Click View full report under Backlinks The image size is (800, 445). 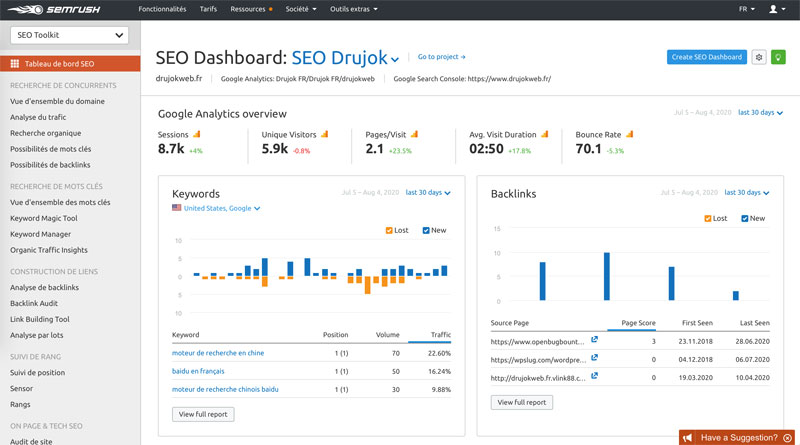tap(521, 402)
